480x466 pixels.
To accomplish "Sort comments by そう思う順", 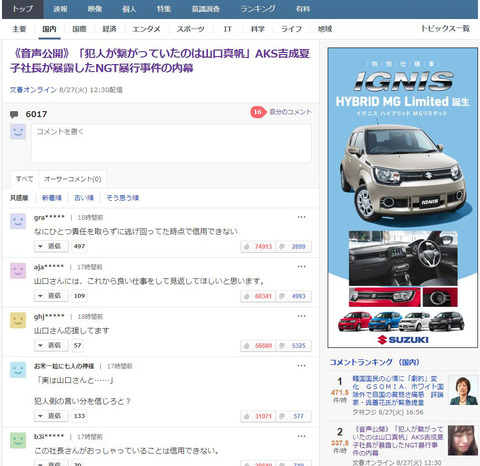I will point(122,198).
